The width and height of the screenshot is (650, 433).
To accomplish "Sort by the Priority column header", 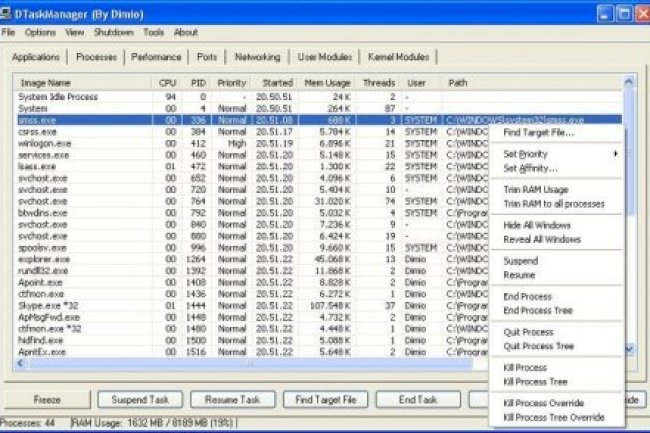I will click(231, 83).
